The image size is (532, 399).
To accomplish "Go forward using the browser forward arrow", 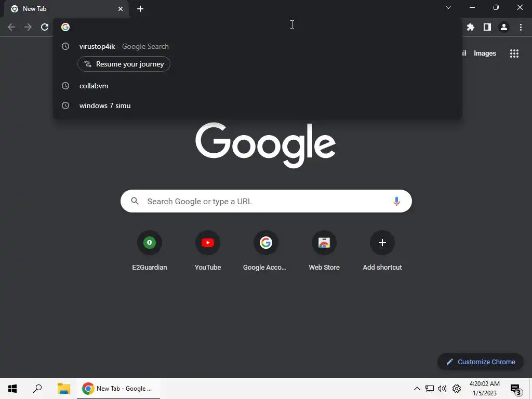I will point(28,27).
